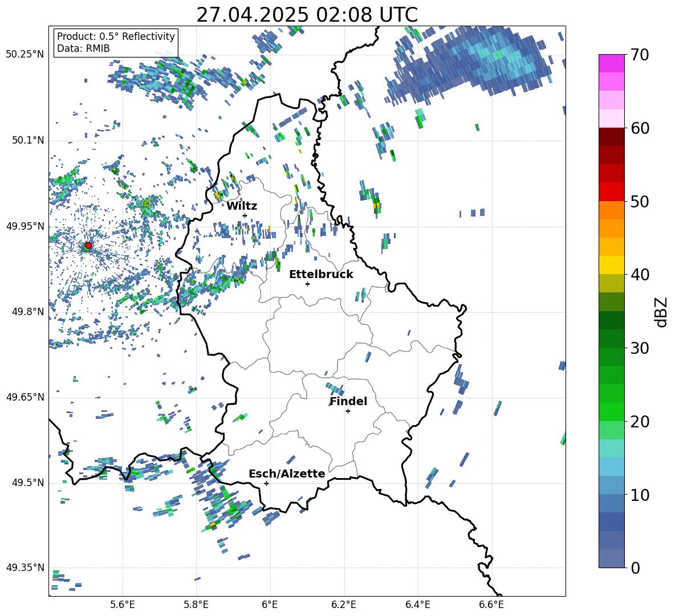The height and width of the screenshot is (616, 675).
Task: Click the 6°E longitude label
Action: point(270,605)
